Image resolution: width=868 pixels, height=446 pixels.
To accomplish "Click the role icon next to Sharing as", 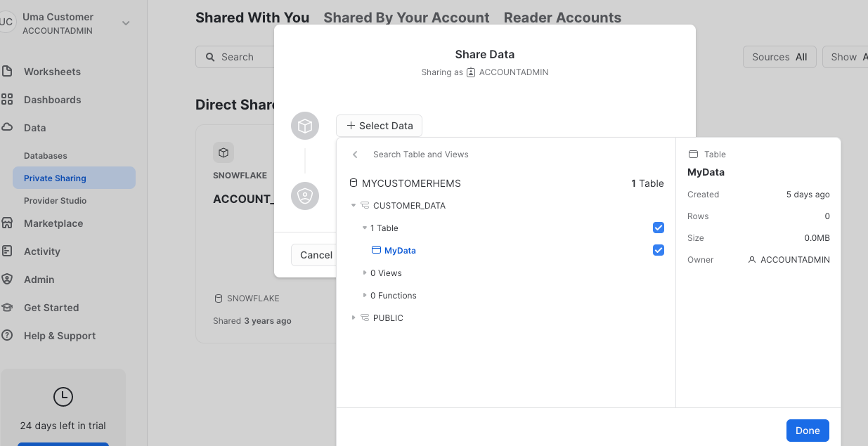I will [471, 72].
